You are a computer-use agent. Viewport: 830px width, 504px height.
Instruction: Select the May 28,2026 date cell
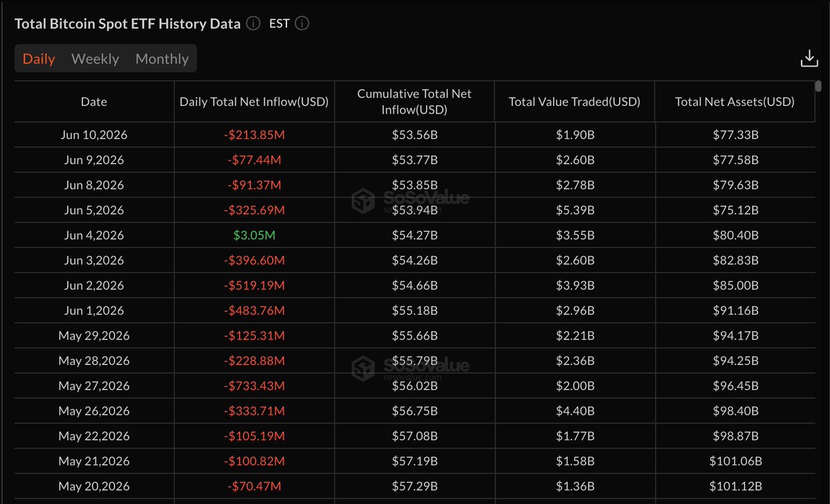click(94, 360)
